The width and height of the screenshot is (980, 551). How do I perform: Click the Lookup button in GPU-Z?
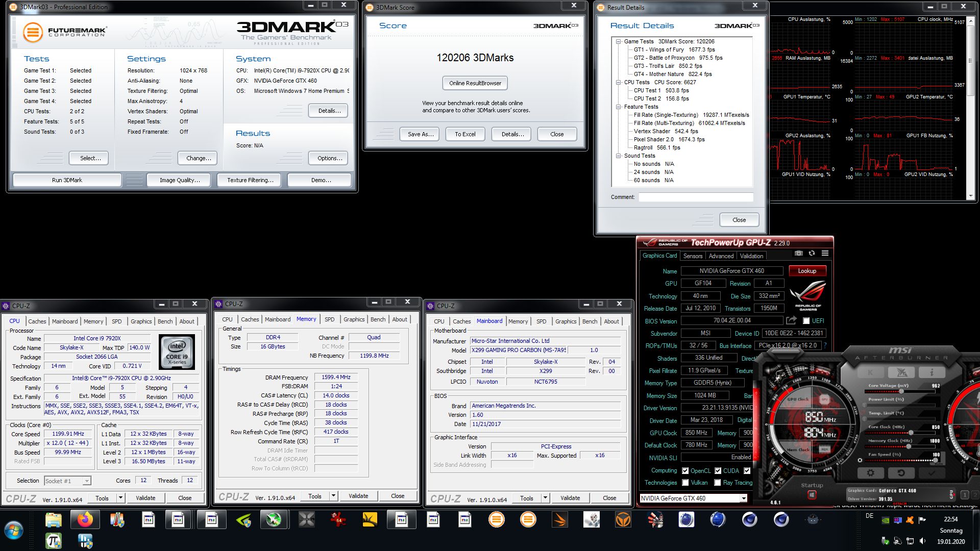point(807,271)
